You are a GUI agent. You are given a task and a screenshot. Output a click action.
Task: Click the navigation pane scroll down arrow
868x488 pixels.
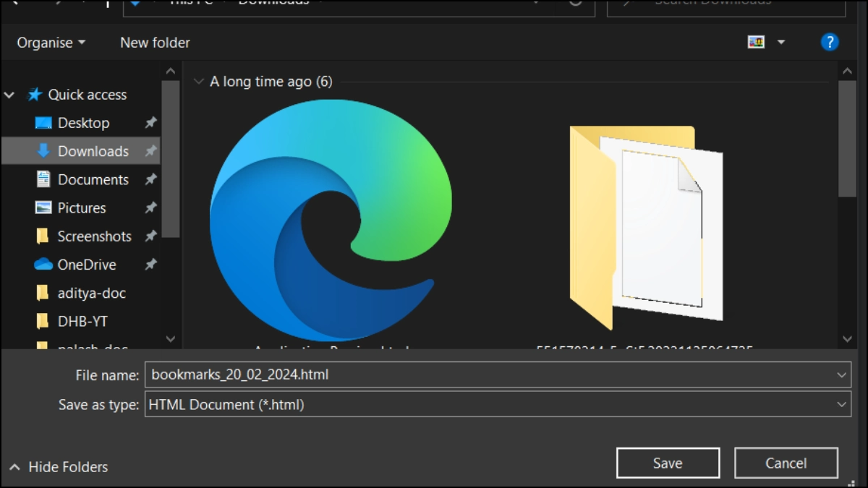point(171,338)
